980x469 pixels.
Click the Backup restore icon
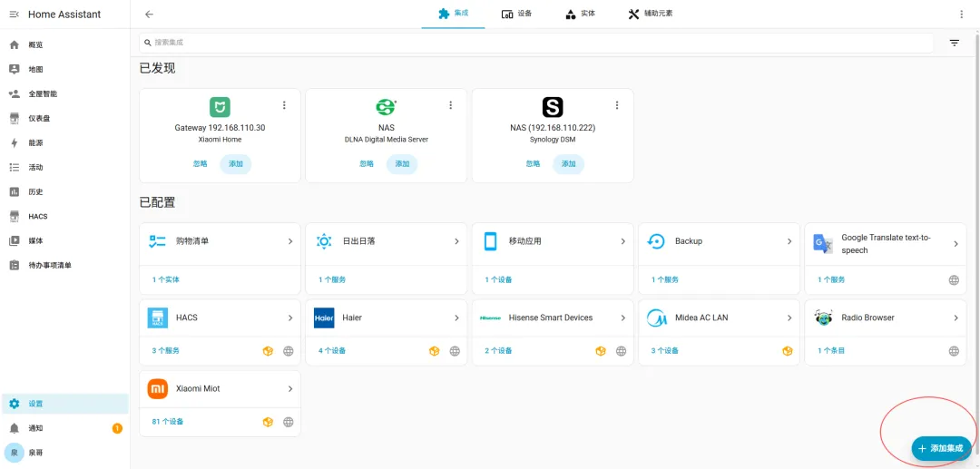656,241
